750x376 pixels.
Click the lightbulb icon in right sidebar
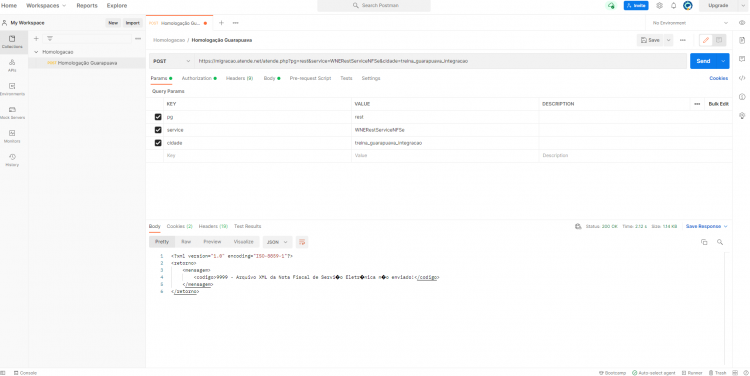(742, 115)
